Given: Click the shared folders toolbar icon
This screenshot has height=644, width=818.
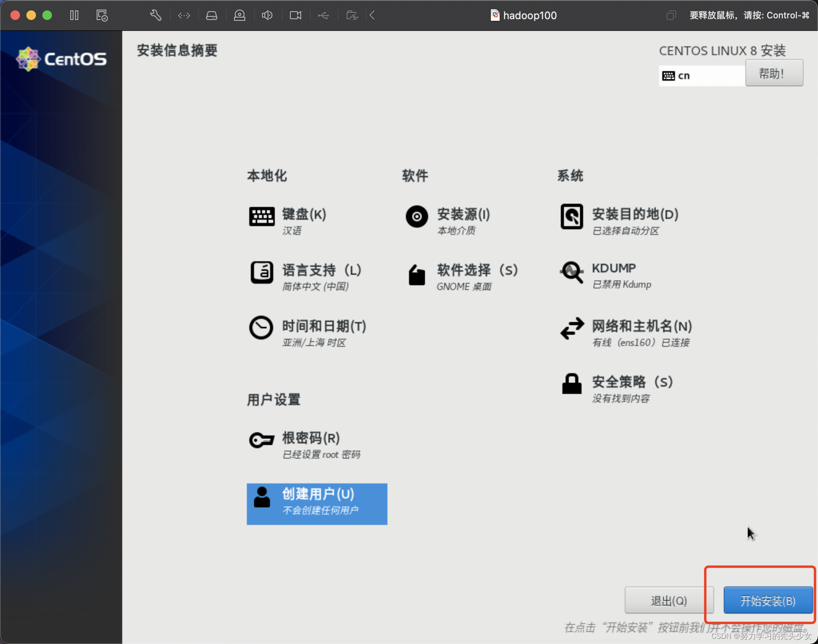Looking at the screenshot, I should tap(352, 15).
